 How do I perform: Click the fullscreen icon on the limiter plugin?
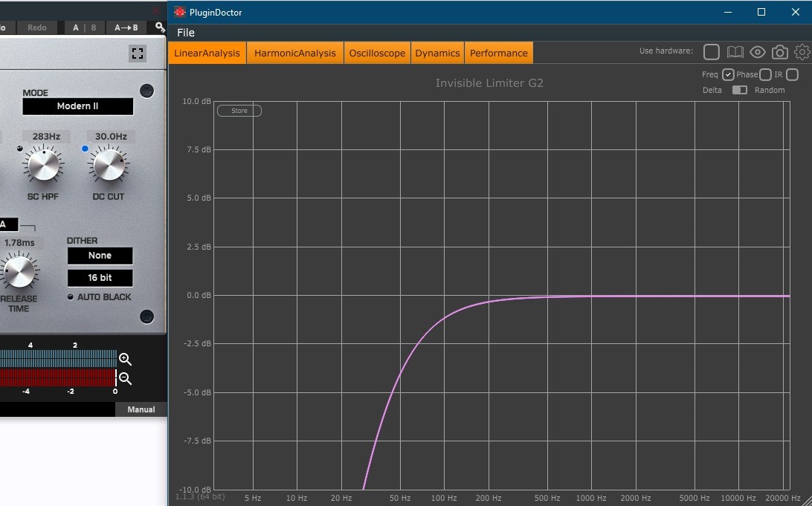click(138, 53)
